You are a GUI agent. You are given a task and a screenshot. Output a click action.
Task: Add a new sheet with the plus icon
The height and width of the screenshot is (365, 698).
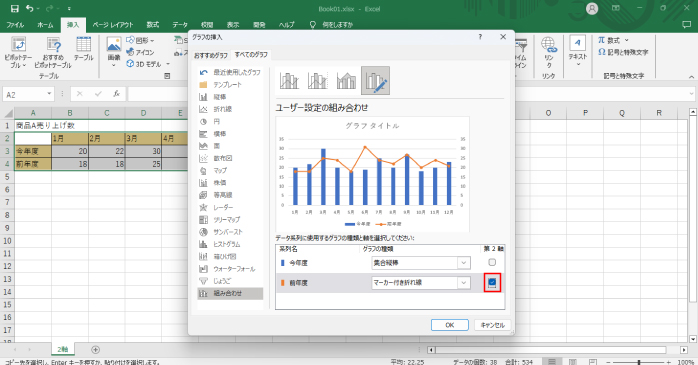click(95, 350)
